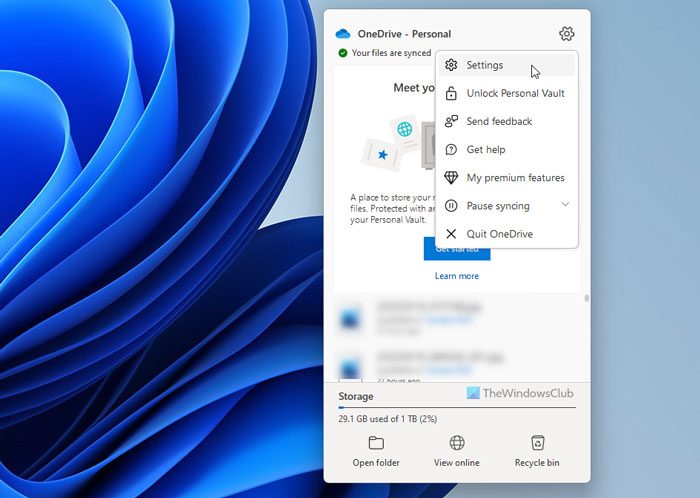Click the Settings gear icon in menu

pos(451,65)
